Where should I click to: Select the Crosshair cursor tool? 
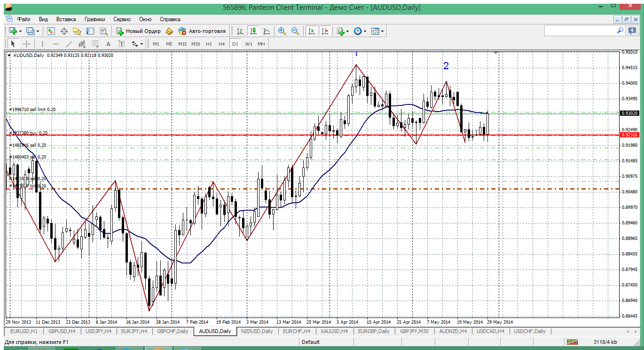27,44
